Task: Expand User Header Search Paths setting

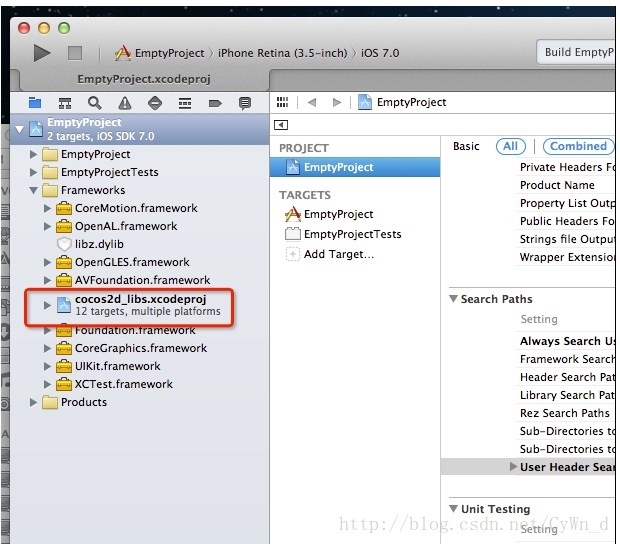Action: 513,467
